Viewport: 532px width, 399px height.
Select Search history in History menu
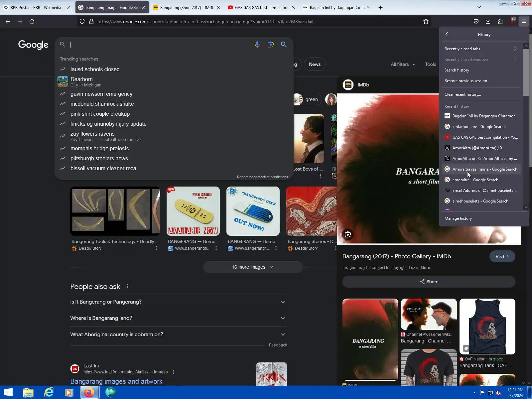481,70
